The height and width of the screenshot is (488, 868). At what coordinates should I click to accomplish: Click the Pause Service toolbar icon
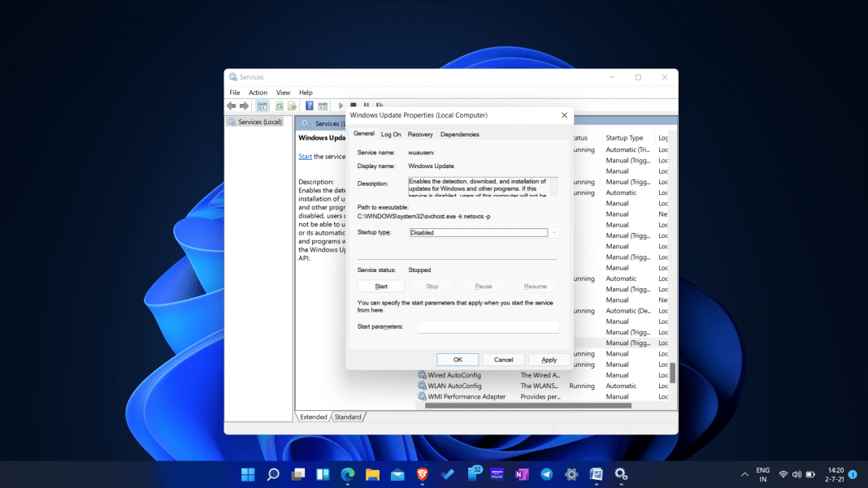pyautogui.click(x=366, y=106)
